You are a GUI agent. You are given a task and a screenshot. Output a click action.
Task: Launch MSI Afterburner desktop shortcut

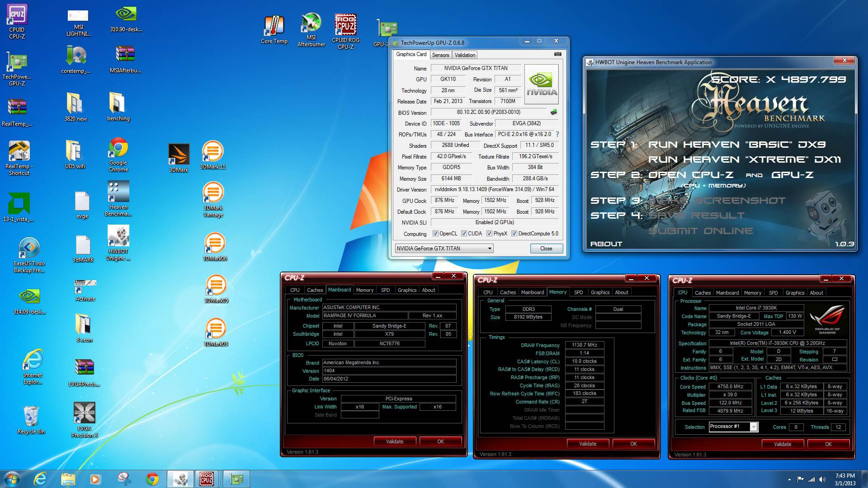pyautogui.click(x=311, y=30)
